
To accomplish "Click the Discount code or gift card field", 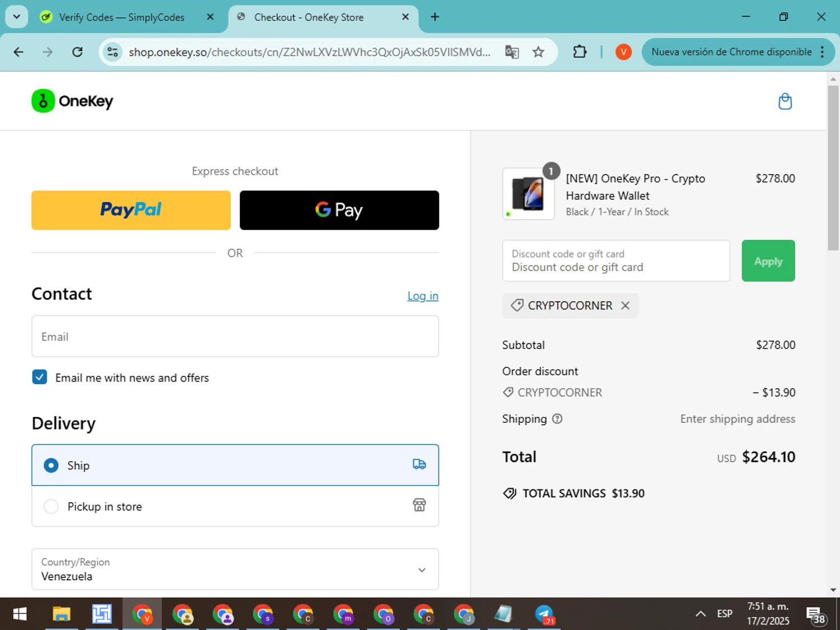I will click(616, 261).
